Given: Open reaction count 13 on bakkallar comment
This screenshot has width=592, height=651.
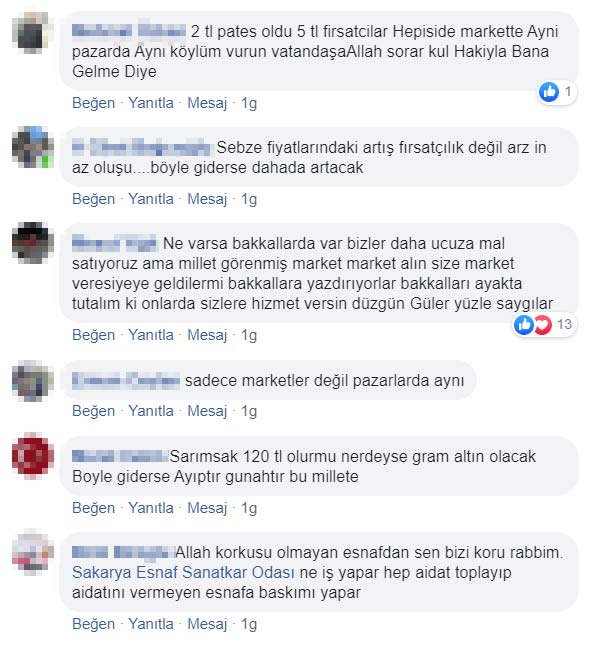Looking at the screenshot, I should click(564, 324).
